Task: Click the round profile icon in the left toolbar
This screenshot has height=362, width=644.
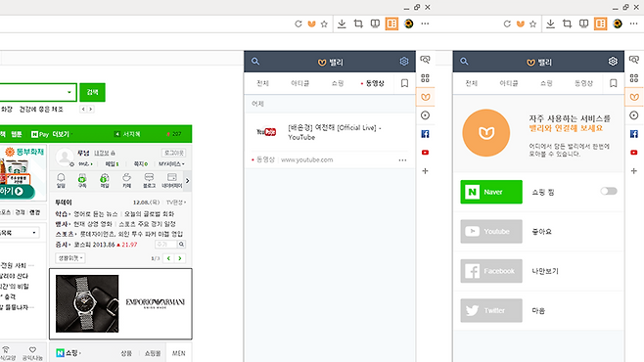Action: pyautogui.click(x=408, y=23)
